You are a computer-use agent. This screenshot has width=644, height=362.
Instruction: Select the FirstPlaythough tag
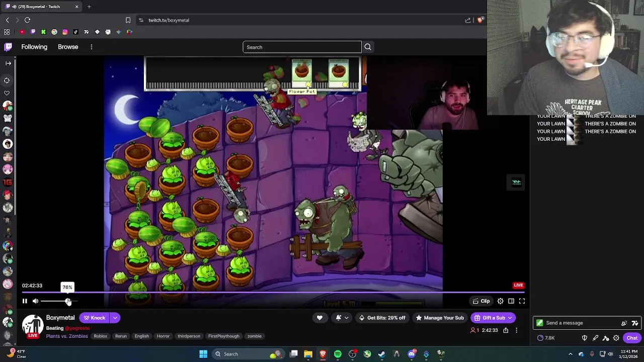click(224, 336)
